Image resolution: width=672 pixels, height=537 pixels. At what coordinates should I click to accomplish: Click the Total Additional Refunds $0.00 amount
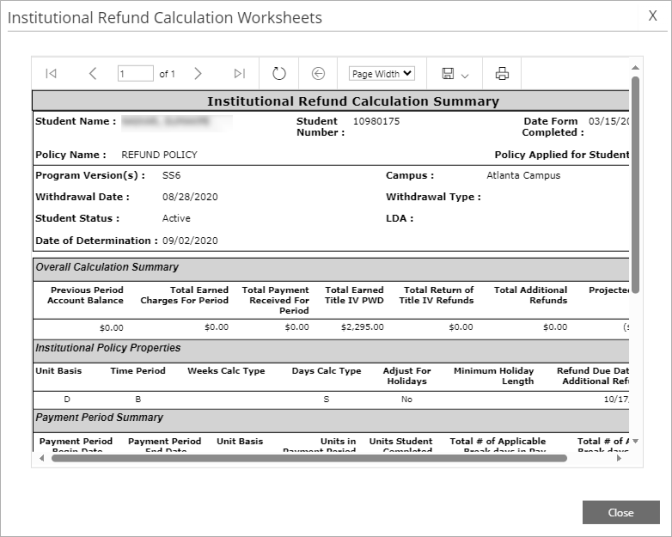[555, 327]
